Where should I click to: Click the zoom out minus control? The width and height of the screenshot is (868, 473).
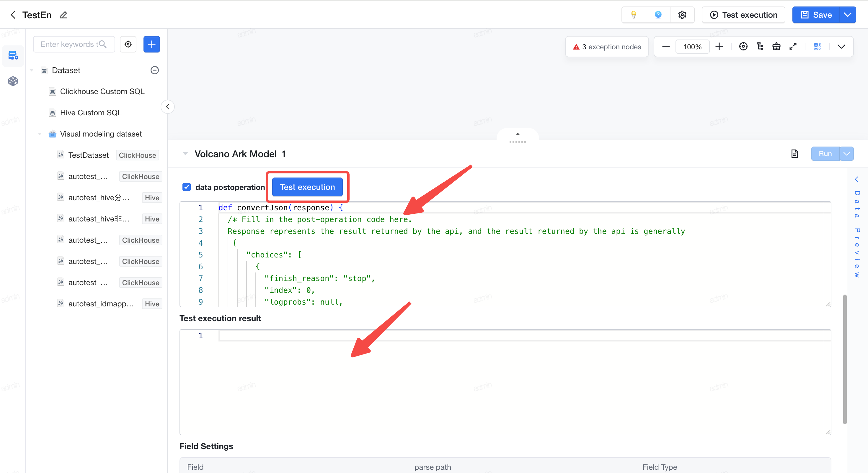pos(665,47)
